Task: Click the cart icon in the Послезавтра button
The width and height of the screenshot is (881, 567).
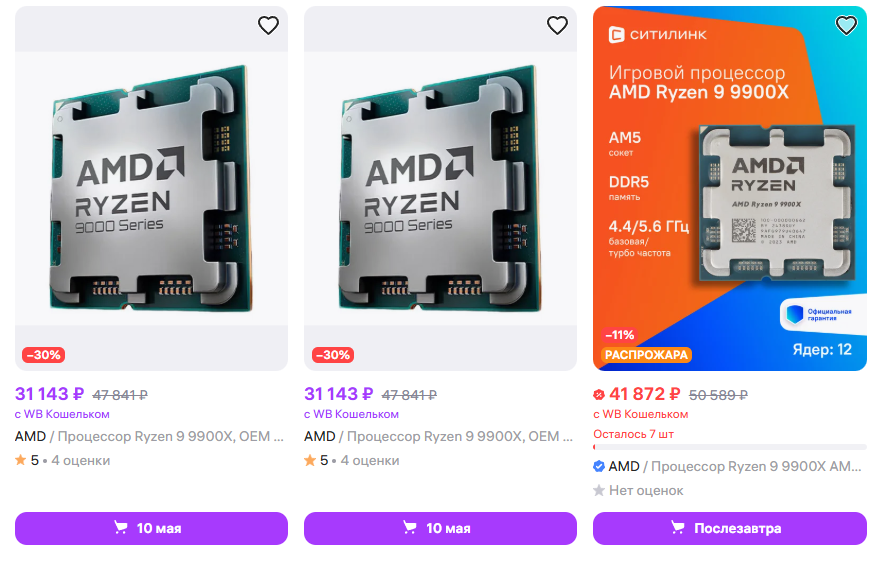Action: click(679, 528)
